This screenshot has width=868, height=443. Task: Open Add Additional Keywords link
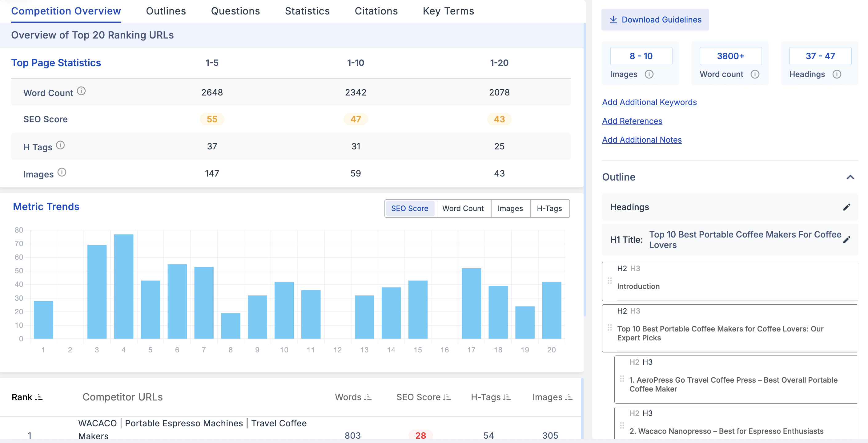click(649, 102)
